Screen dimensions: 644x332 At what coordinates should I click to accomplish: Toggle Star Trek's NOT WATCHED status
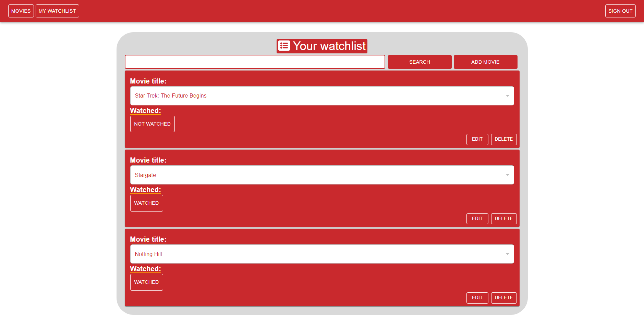click(152, 124)
